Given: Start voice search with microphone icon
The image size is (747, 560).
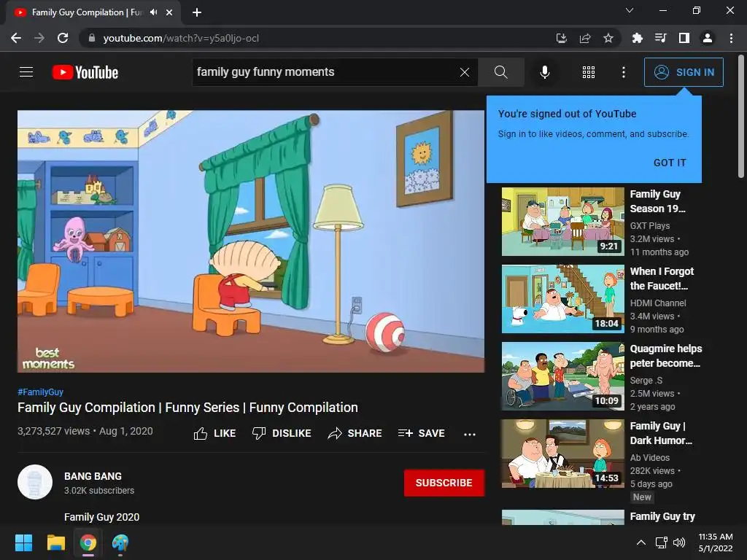Looking at the screenshot, I should pyautogui.click(x=544, y=72).
